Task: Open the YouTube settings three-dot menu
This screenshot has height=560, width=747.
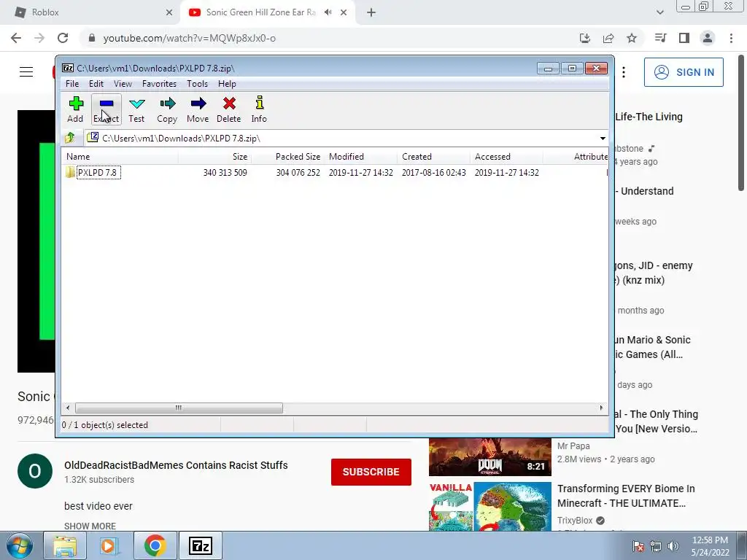Action: tap(624, 72)
